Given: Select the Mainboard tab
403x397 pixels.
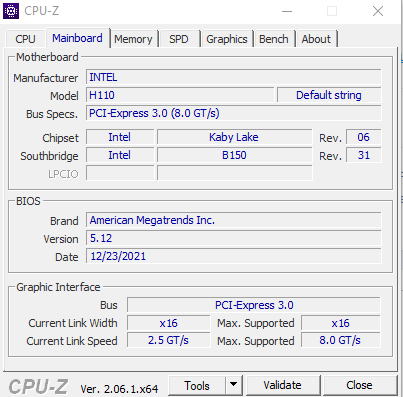Looking at the screenshot, I should click(77, 38).
